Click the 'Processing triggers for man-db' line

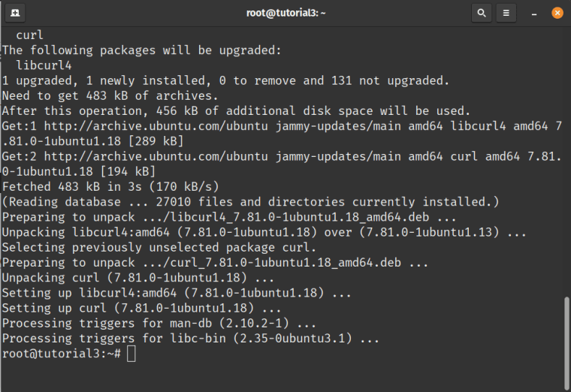click(159, 323)
